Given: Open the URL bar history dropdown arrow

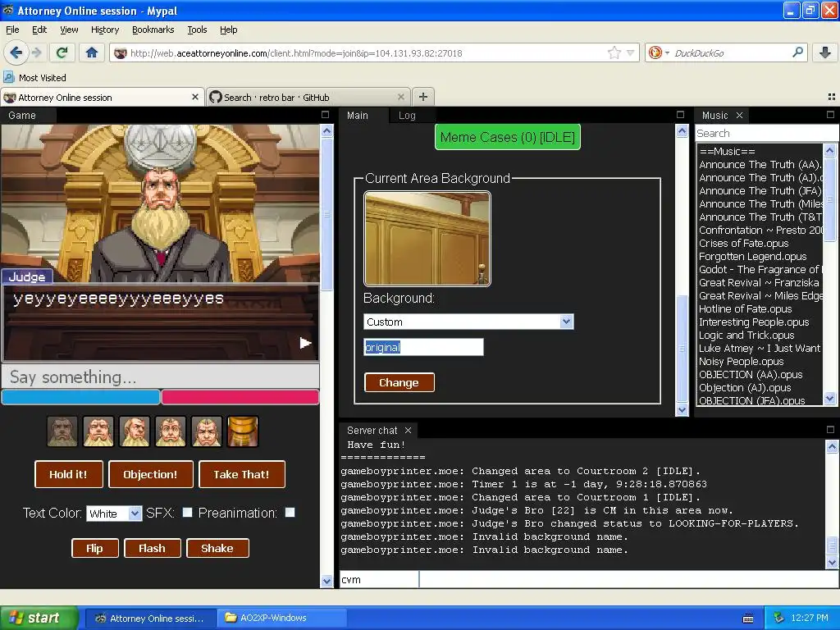Looking at the screenshot, I should [631, 52].
